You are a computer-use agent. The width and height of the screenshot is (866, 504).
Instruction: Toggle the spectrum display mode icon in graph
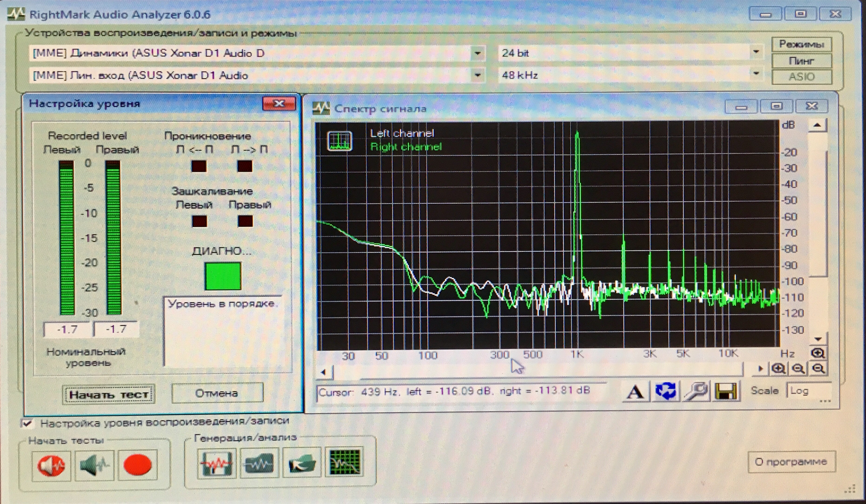point(339,141)
